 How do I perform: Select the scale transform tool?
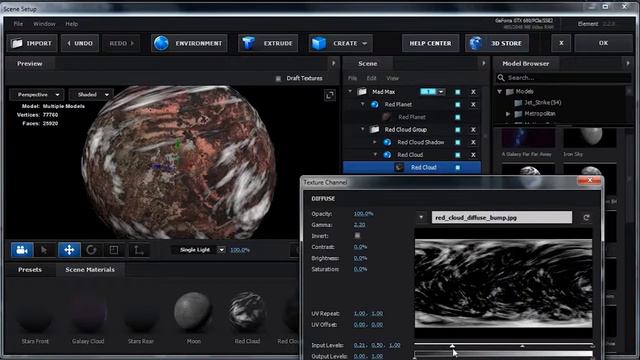tap(114, 250)
